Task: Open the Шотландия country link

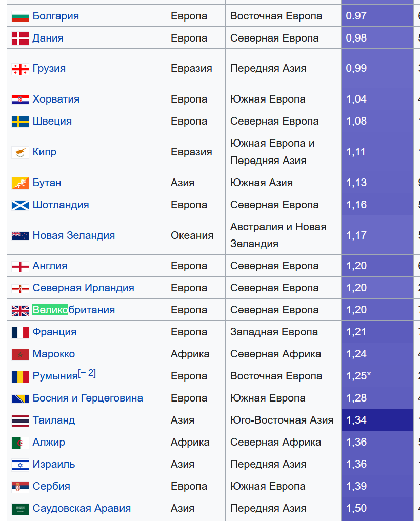Action: [x=61, y=205]
